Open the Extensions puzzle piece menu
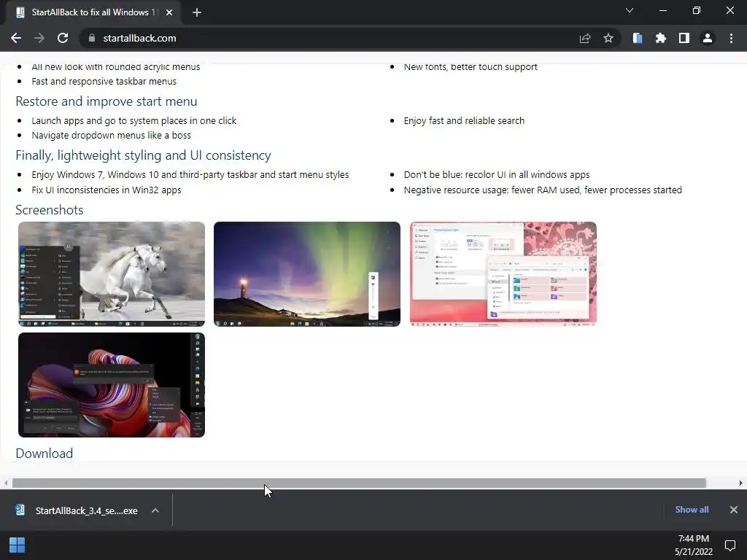The width and height of the screenshot is (747, 560). pyautogui.click(x=661, y=38)
